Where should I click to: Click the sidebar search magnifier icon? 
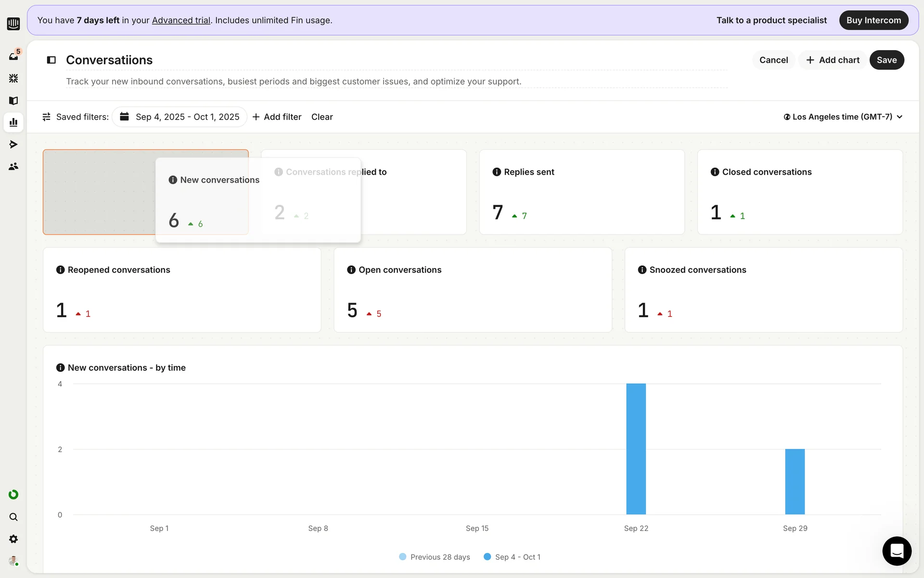pos(13,517)
